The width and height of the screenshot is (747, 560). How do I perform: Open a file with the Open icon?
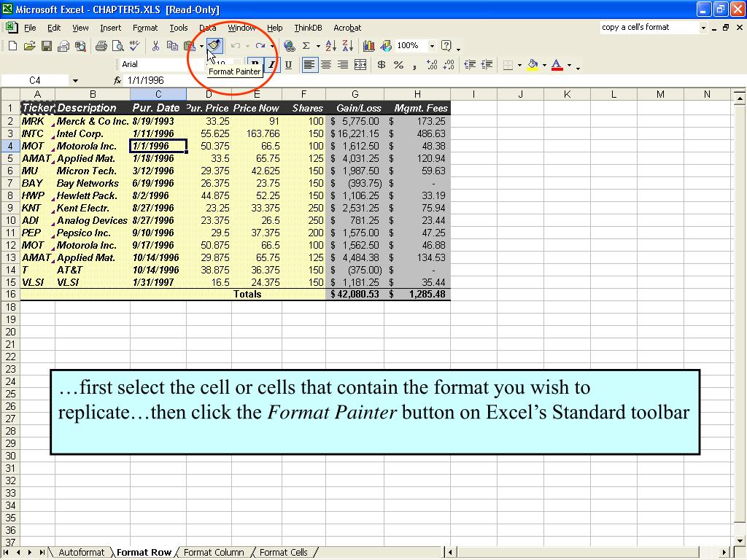click(x=29, y=46)
